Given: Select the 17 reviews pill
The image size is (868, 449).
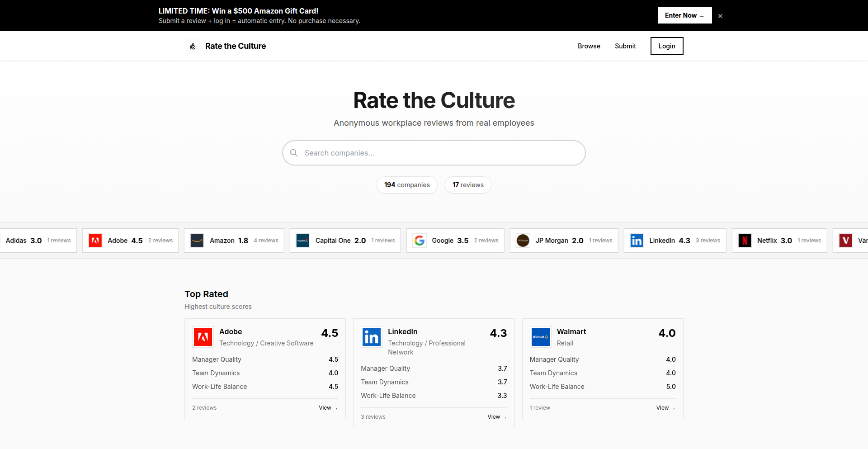Looking at the screenshot, I should [468, 185].
